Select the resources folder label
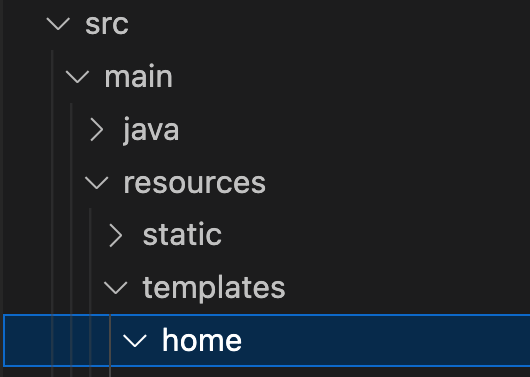The width and height of the screenshot is (530, 377). 194,183
